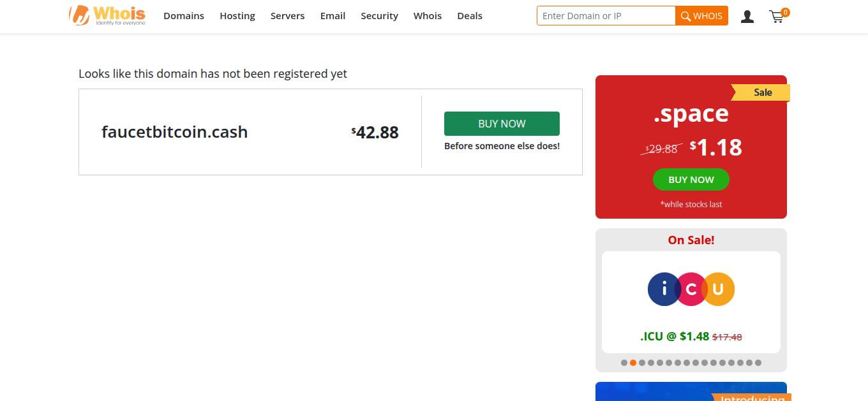
Task: Expand the Servers menu
Action: click(287, 16)
